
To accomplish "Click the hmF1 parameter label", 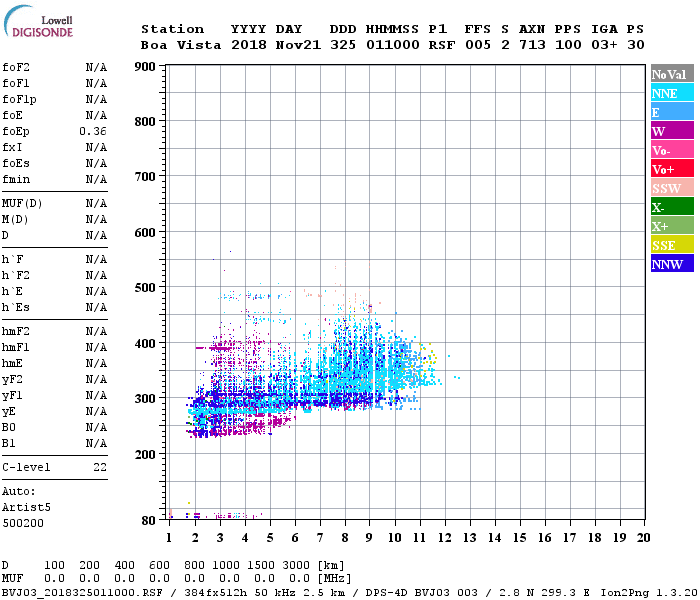I will pyautogui.click(x=16, y=347).
